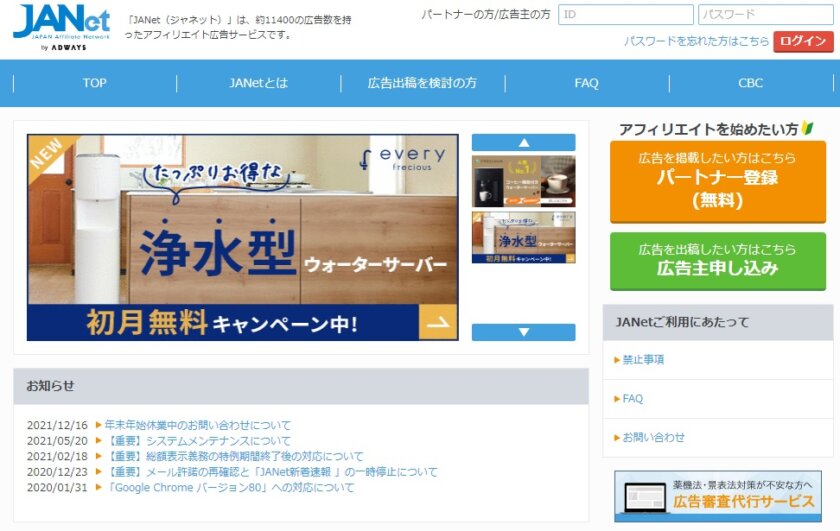The width and height of the screenshot is (840, 531).
Task: Focus the ID input field
Action: (625, 14)
